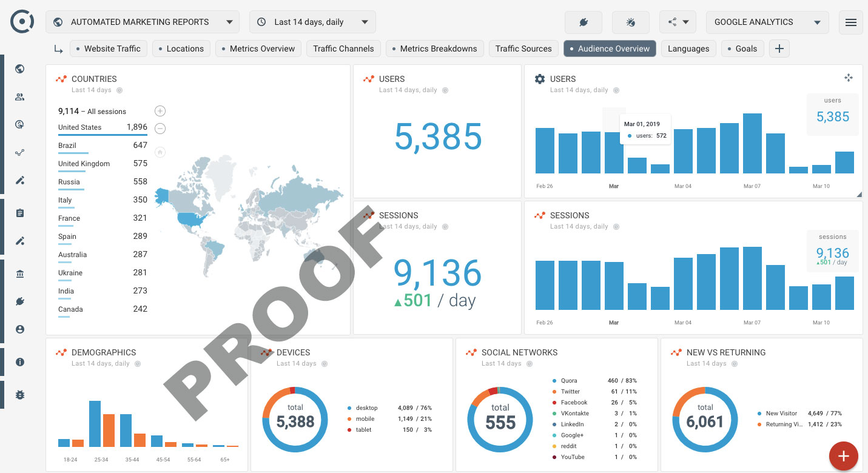Open the info icon in left sidebar
The width and height of the screenshot is (868, 473).
point(20,362)
